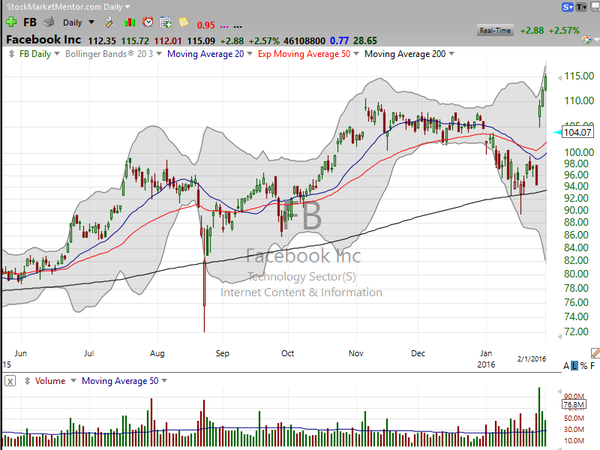This screenshot has width=600, height=450.
Task: Click the 90.00 price scale label
Action: (576, 210)
